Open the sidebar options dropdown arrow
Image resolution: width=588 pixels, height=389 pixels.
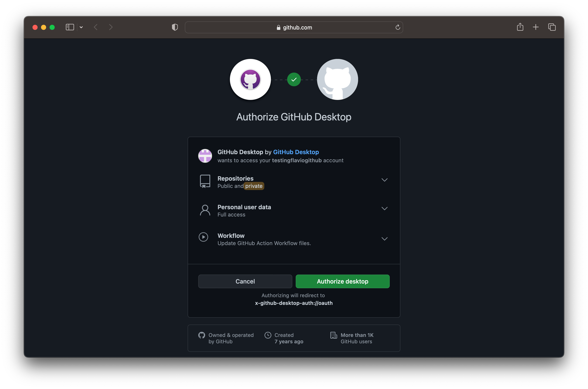81,27
